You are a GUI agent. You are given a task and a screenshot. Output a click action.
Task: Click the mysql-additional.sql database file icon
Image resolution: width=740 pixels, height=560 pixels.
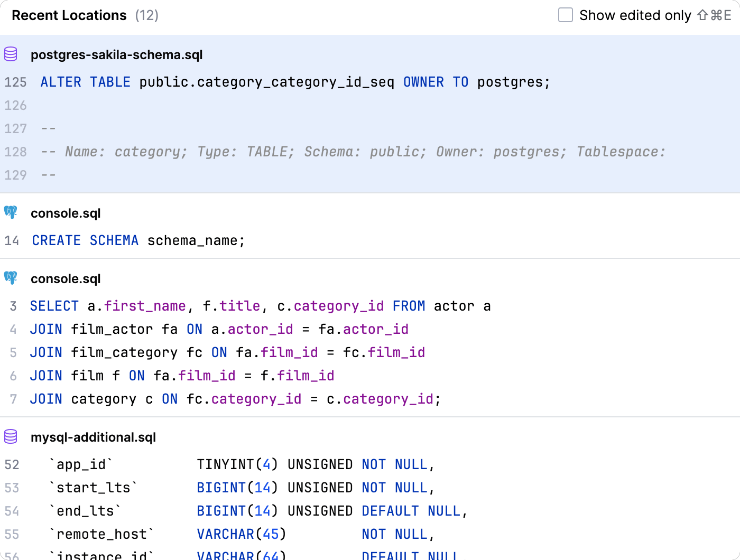pyautogui.click(x=11, y=437)
